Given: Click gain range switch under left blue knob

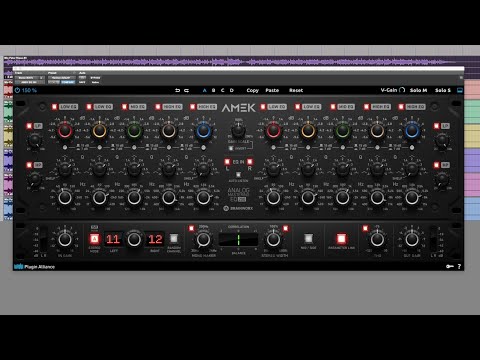Looking at the screenshot, I should click(x=203, y=147).
